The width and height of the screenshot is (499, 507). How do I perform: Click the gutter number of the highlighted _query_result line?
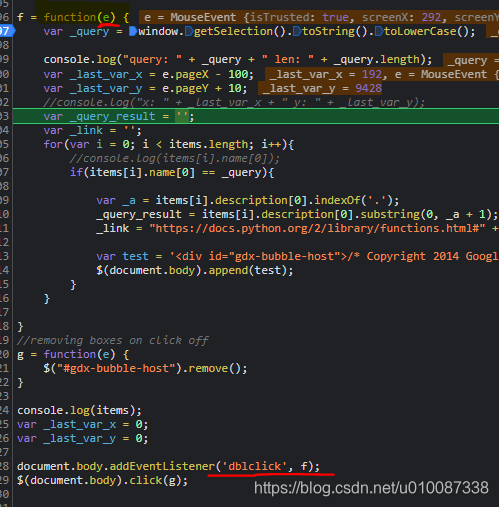[5, 116]
